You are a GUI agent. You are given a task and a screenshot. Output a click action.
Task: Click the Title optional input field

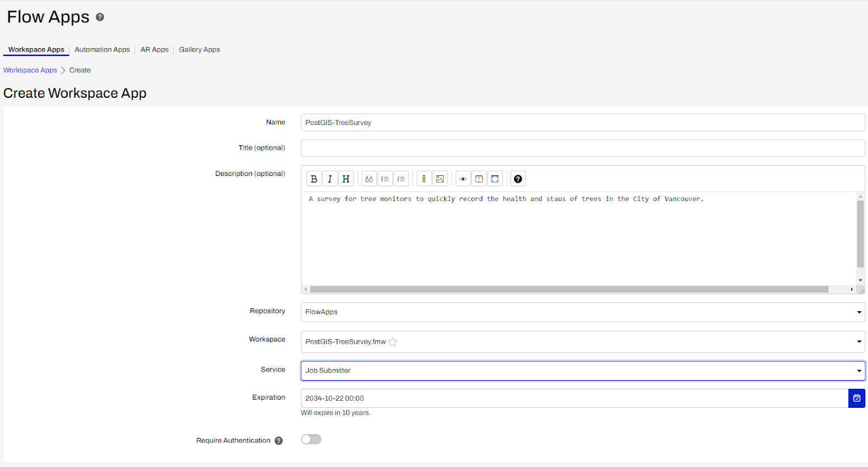point(583,148)
